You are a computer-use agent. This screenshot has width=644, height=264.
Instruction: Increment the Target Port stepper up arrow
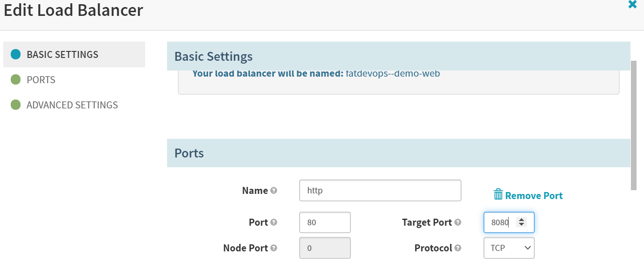click(522, 220)
